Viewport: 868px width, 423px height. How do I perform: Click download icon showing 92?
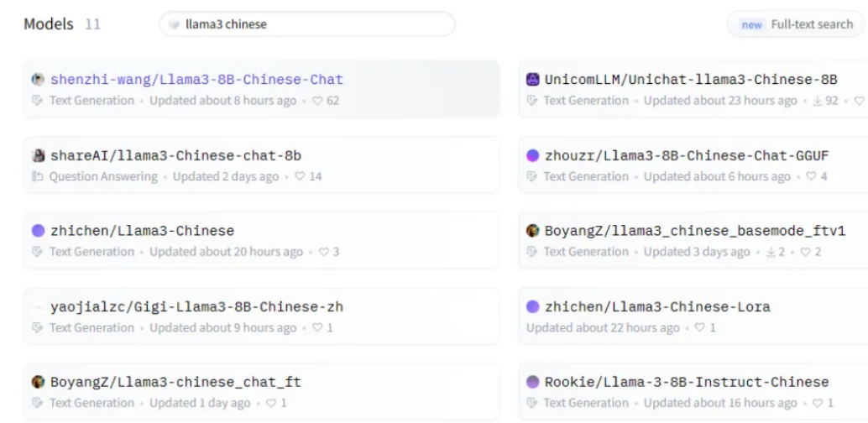tap(818, 101)
